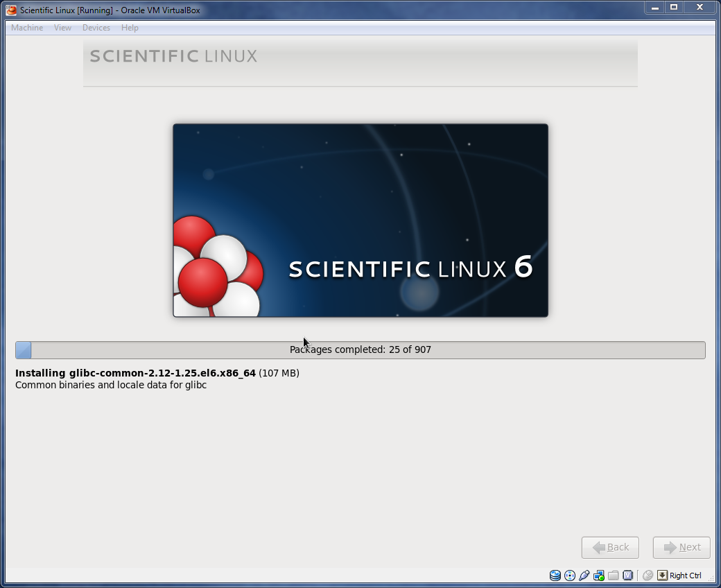Open the USB devices status icon
Screen dimensions: 721x588
pos(584,575)
